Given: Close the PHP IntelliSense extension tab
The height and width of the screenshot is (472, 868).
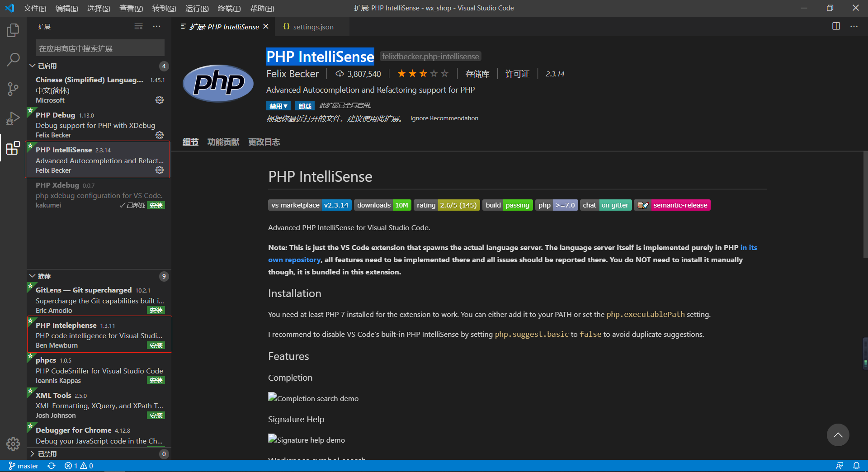Looking at the screenshot, I should [266, 27].
